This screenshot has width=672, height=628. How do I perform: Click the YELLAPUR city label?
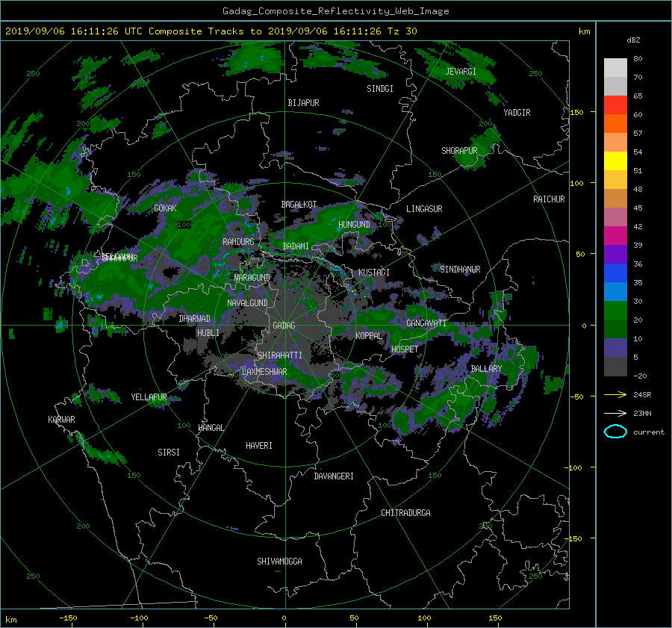(149, 397)
